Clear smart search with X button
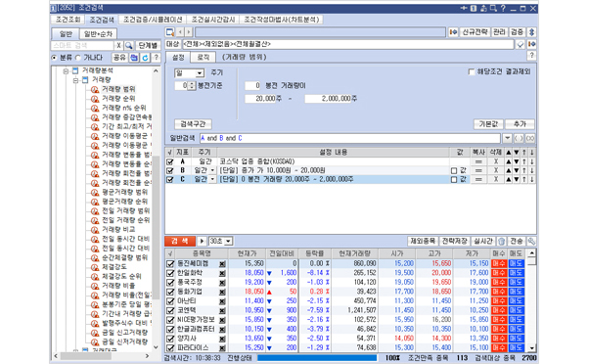The image size is (589, 364). [118, 45]
